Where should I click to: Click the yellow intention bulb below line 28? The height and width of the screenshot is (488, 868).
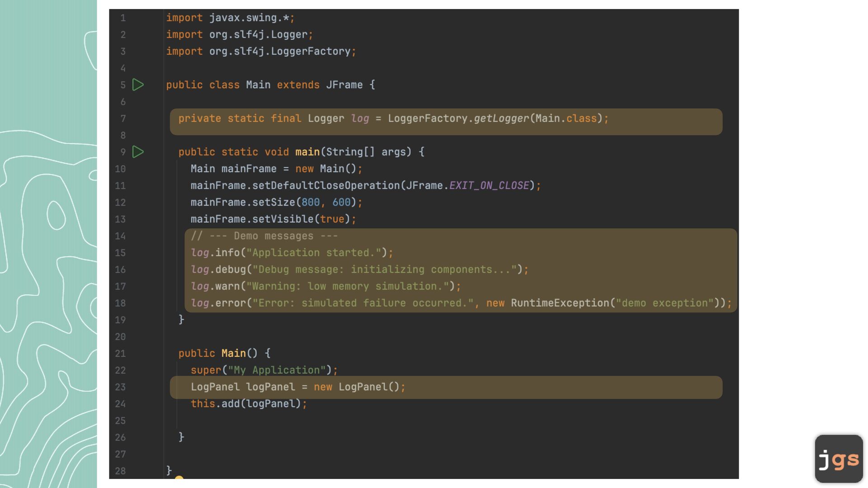point(179,478)
